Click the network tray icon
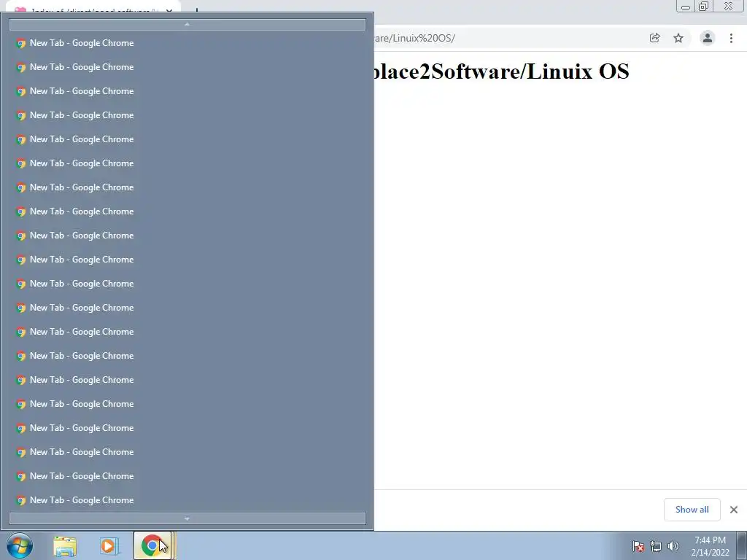The image size is (747, 560). [x=656, y=547]
